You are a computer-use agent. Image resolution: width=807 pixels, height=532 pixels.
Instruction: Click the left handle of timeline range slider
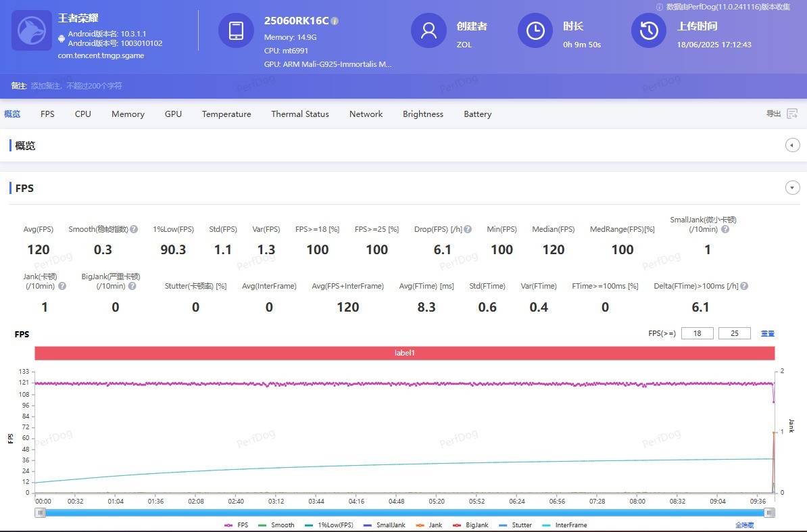(41, 512)
